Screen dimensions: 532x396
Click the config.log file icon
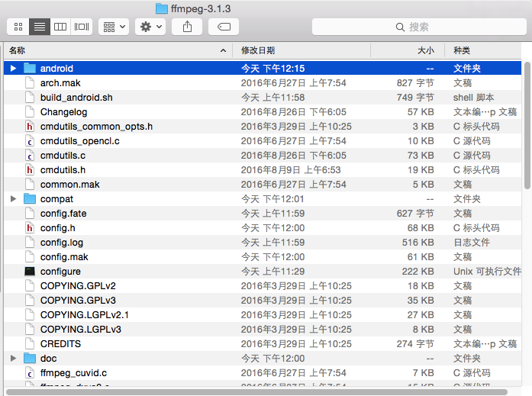click(30, 243)
